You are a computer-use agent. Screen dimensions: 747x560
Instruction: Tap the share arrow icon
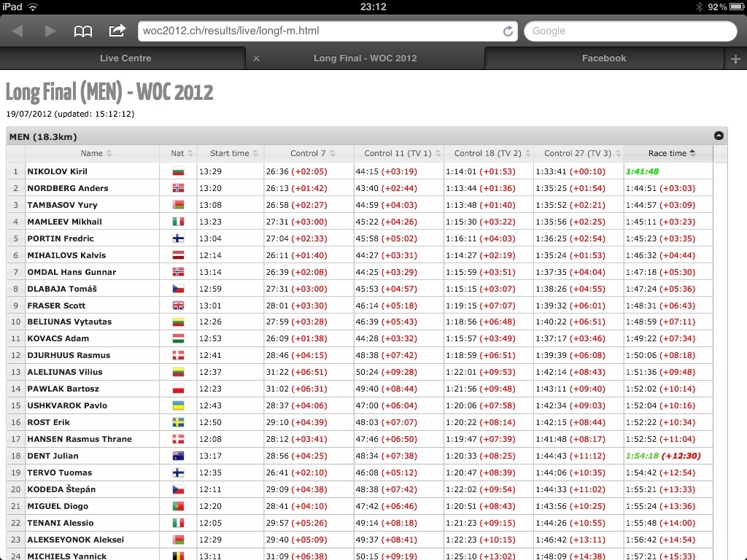pos(117,31)
